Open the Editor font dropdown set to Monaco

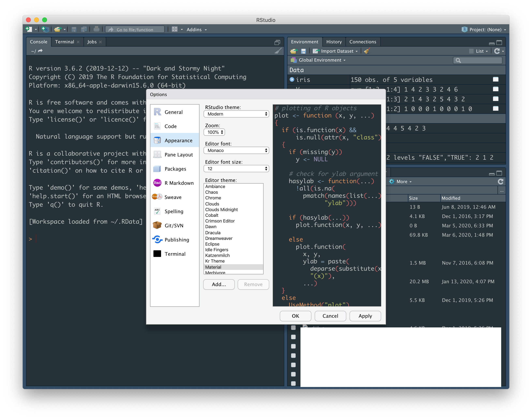coord(236,150)
